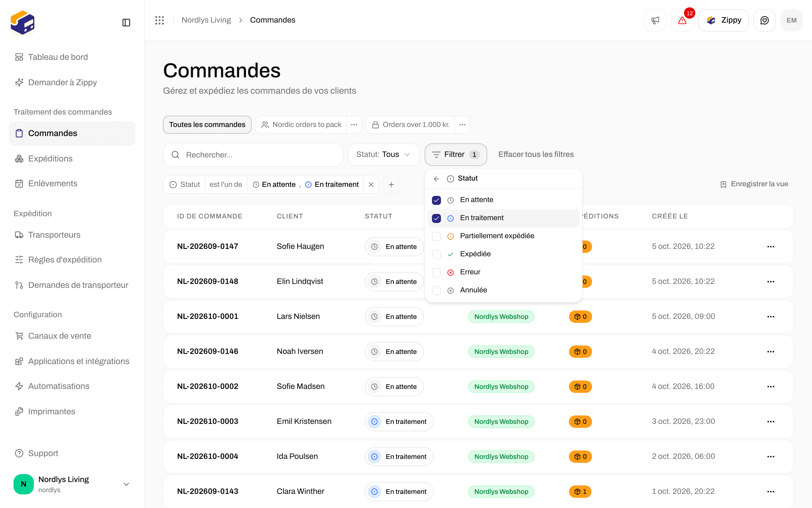This screenshot has width=812, height=508.
Task: Click the shipments badge for Clara Winther's order
Action: coord(580,492)
